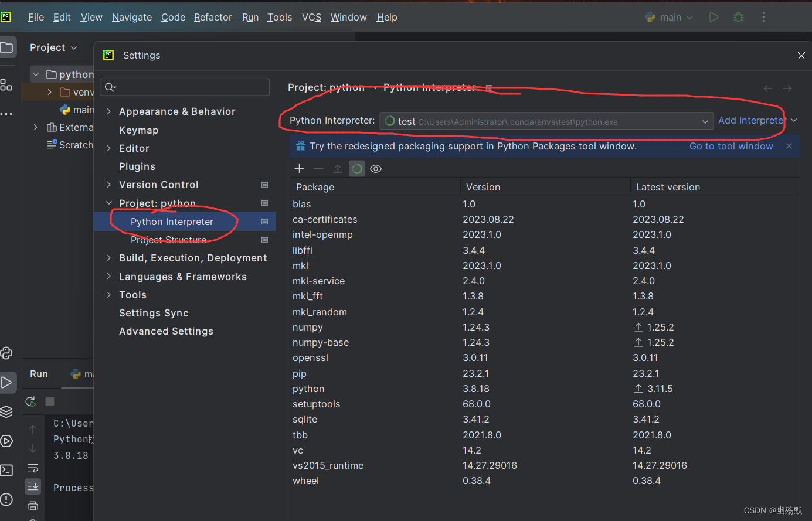Image resolution: width=812 pixels, height=521 pixels.
Task: Click the Debug bug icon
Action: 739,17
